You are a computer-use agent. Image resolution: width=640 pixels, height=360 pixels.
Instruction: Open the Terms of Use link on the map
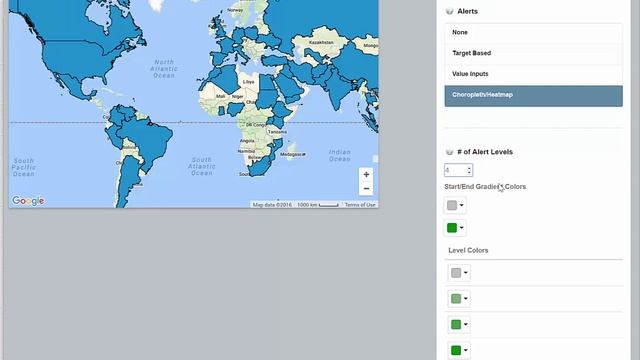(360, 205)
